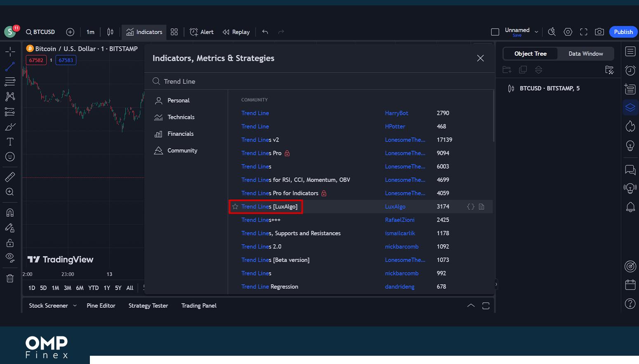Expand the Unnamed layout dropdown arrow

click(536, 32)
